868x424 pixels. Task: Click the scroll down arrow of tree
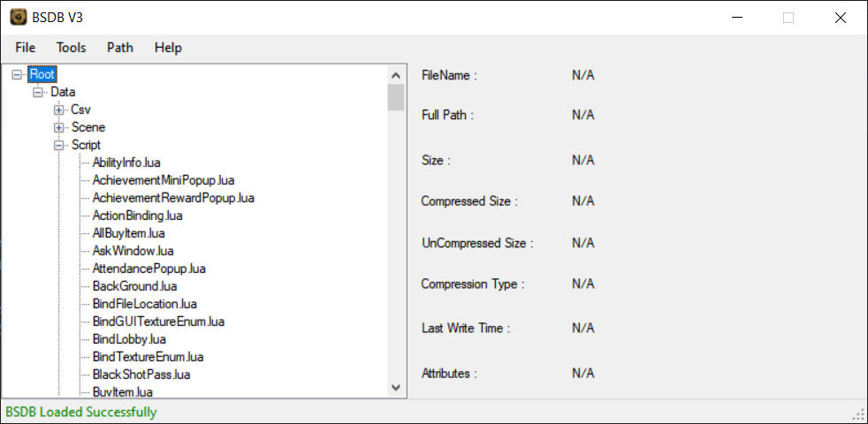(x=396, y=387)
